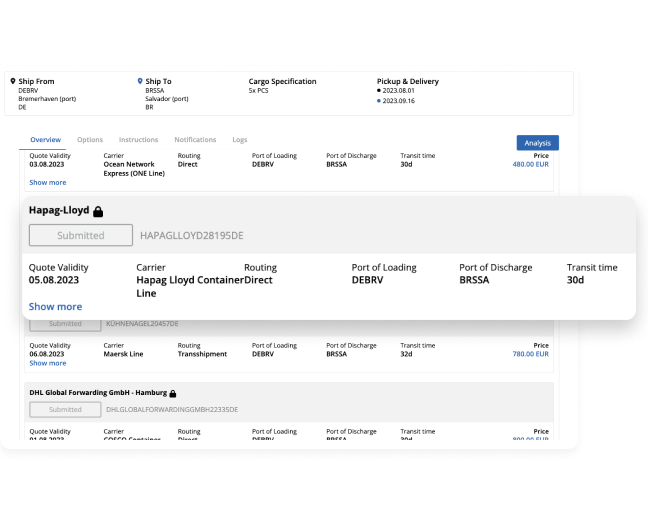This screenshot has width=648, height=516.
Task: View the Logs tab
Action: point(240,140)
